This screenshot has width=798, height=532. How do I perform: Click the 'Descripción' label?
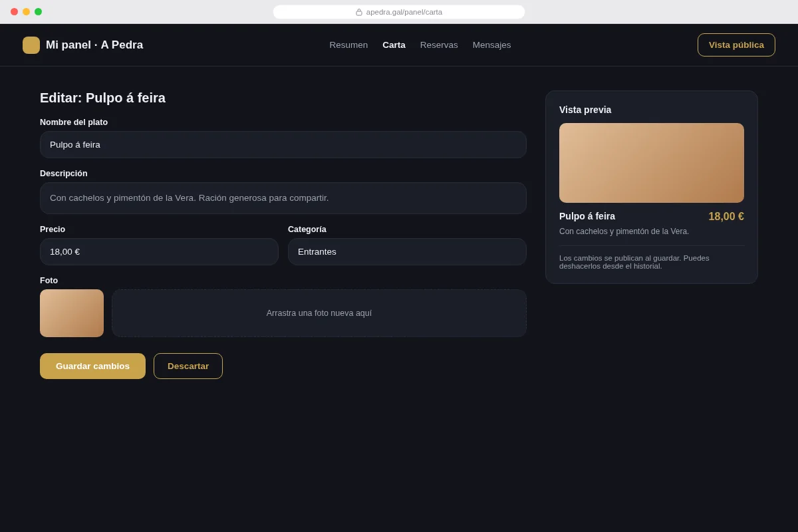pos(64,174)
